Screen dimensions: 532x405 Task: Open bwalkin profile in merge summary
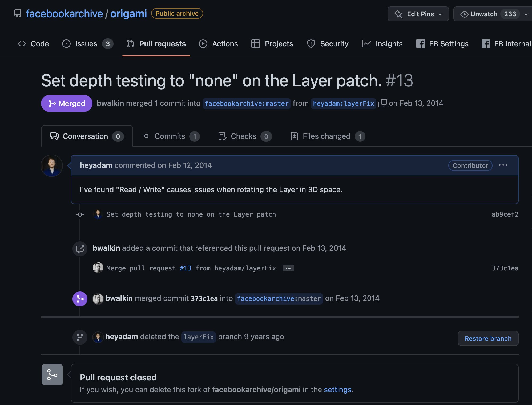pyautogui.click(x=110, y=103)
